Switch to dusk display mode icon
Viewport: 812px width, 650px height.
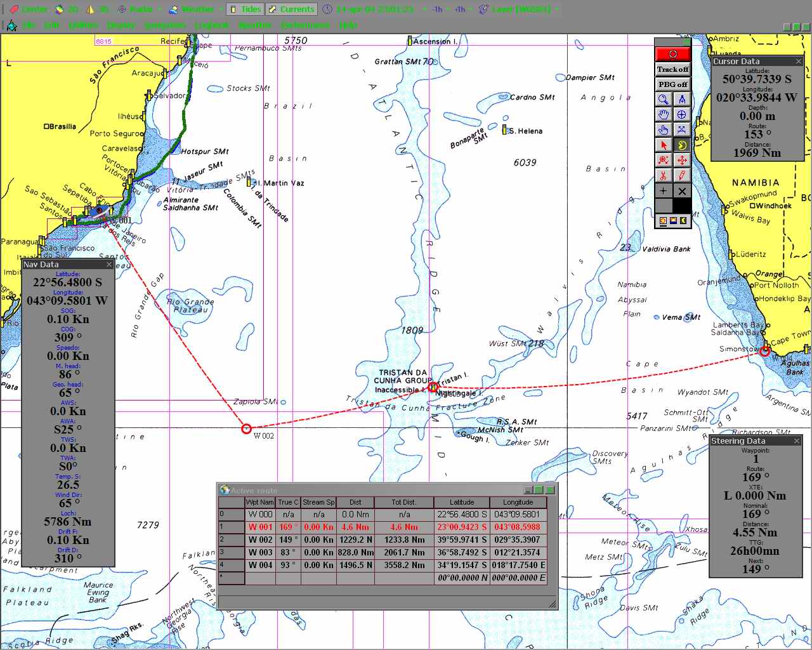[673, 221]
